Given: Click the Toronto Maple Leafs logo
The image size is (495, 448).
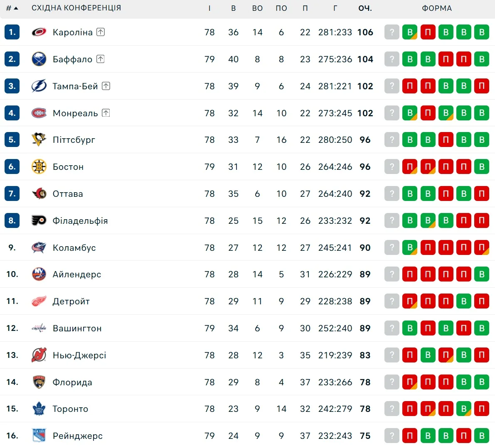Looking at the screenshot, I should (39, 409).
